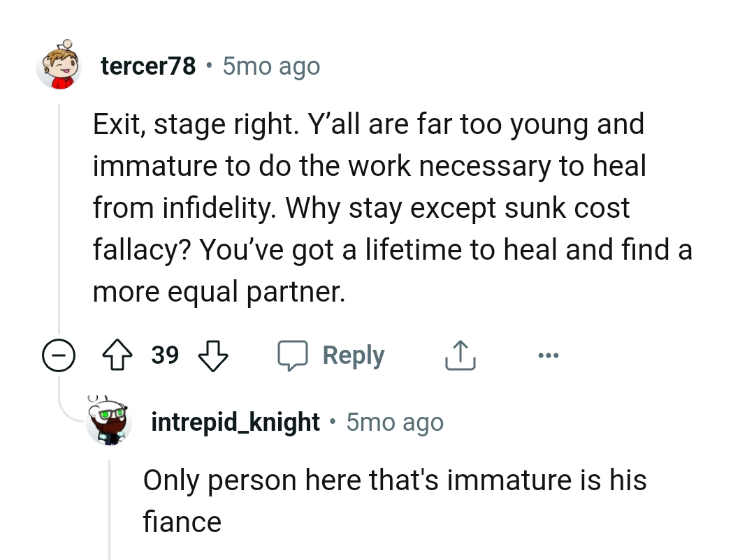Open the share options for tercer78's comment
This screenshot has width=754, height=560.
click(x=459, y=355)
